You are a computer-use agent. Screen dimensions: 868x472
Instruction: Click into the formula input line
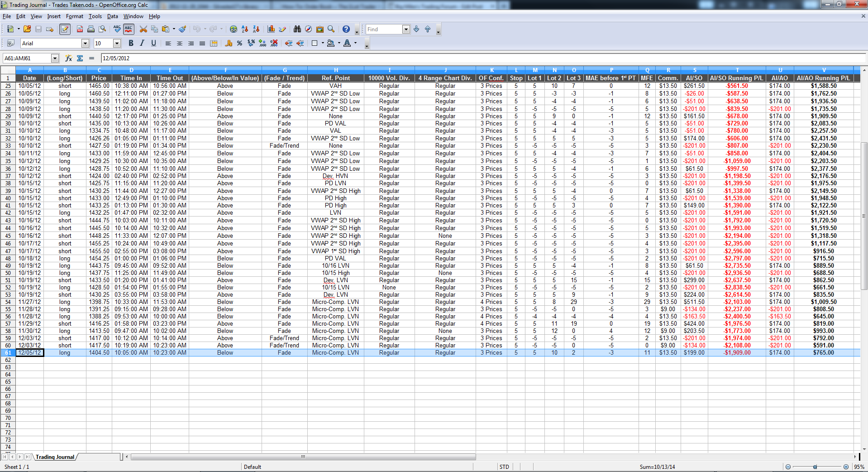click(x=483, y=58)
